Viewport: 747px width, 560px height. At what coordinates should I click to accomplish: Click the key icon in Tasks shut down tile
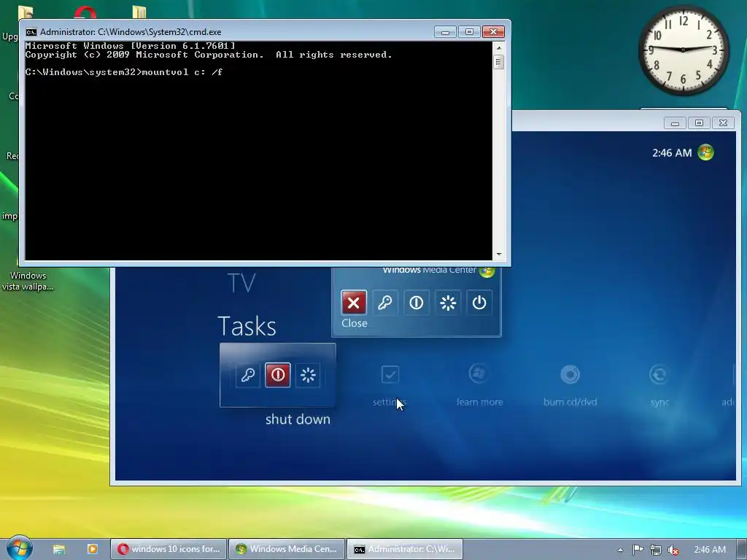click(x=248, y=375)
